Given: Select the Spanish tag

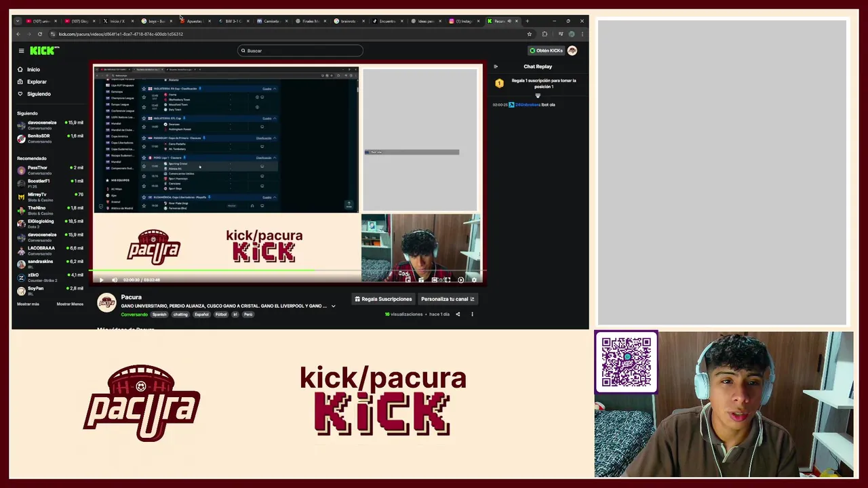Looking at the screenshot, I should (x=159, y=314).
